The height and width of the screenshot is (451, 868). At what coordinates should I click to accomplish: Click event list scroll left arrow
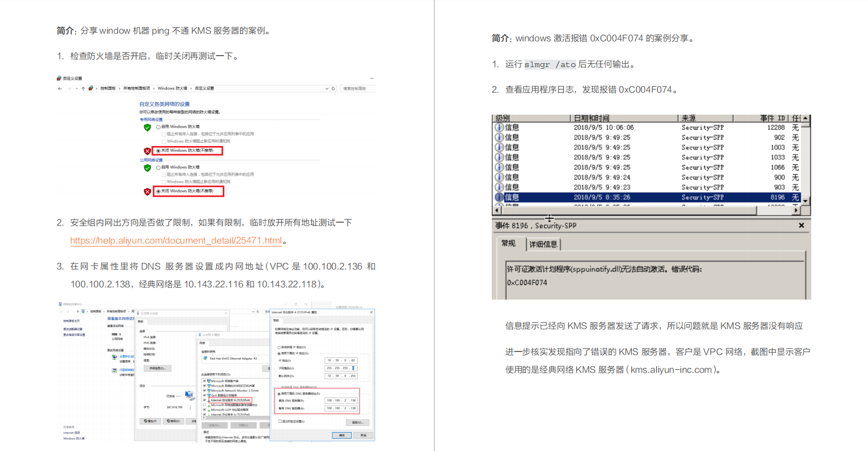498,210
